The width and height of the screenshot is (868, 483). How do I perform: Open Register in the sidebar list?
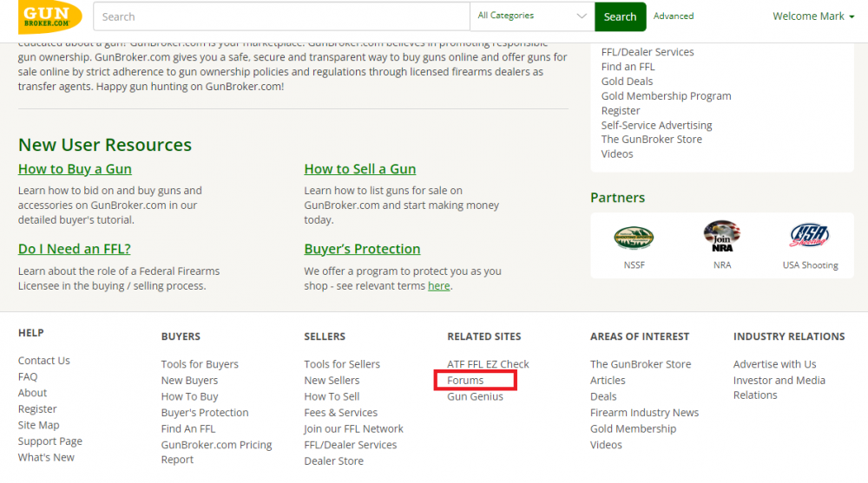621,111
